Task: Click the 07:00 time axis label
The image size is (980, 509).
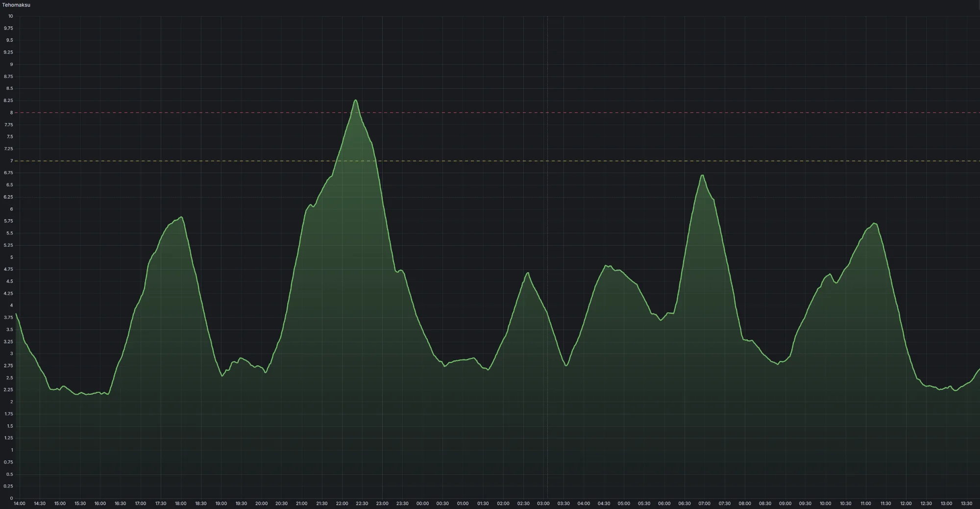Action: tap(704, 504)
